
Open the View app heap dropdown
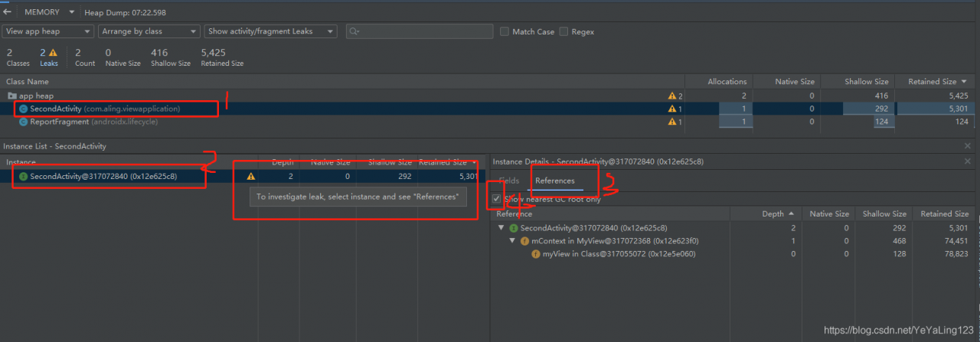pyautogui.click(x=48, y=31)
